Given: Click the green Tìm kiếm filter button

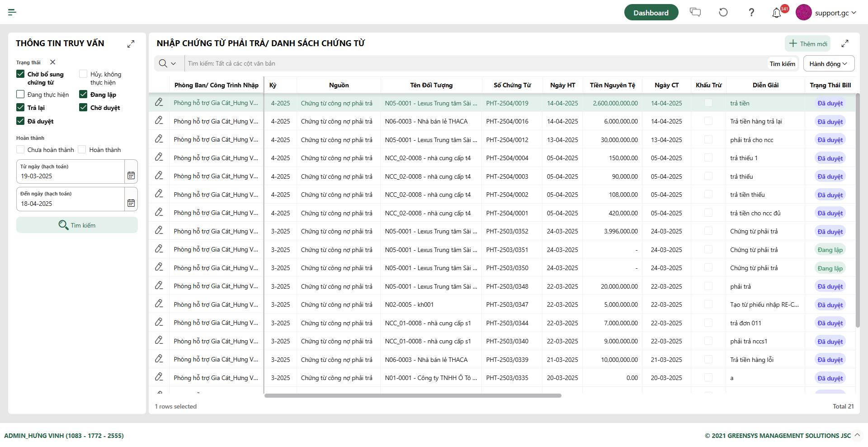Looking at the screenshot, I should click(77, 225).
